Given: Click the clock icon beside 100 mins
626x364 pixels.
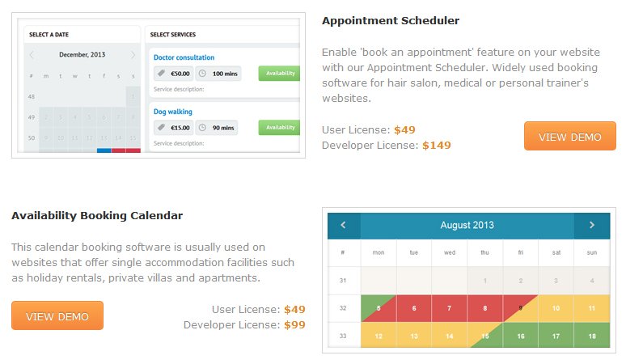Looking at the screenshot, I should [x=202, y=74].
